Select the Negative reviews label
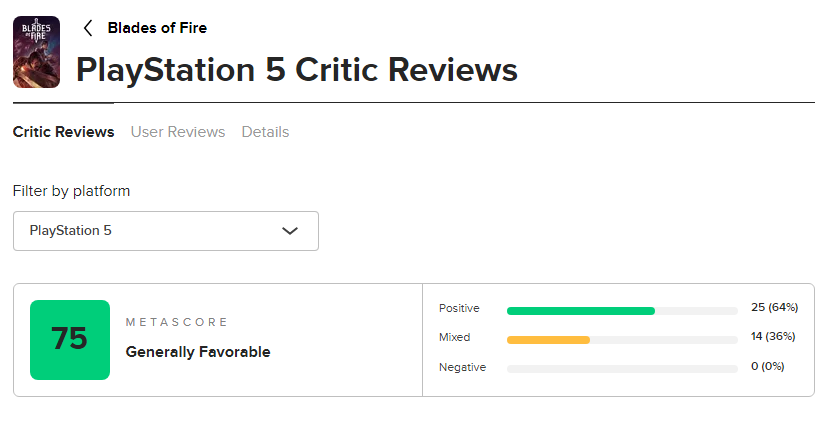 [x=462, y=367]
